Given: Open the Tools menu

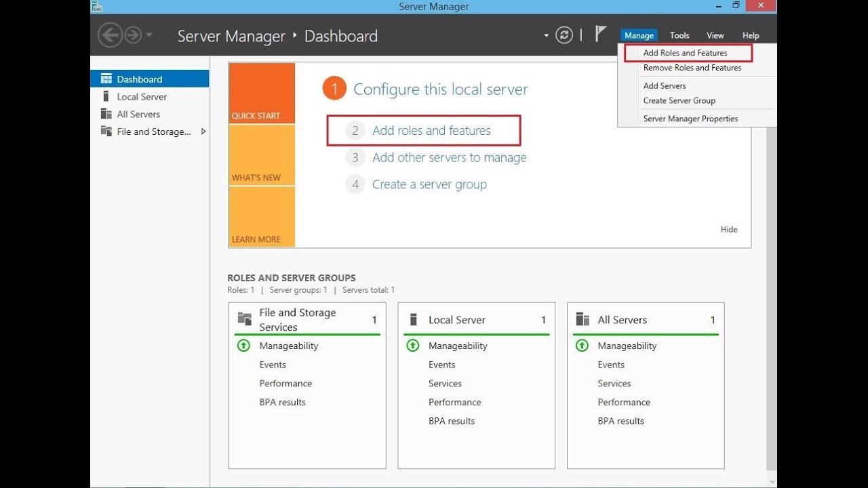Looking at the screenshot, I should tap(679, 35).
